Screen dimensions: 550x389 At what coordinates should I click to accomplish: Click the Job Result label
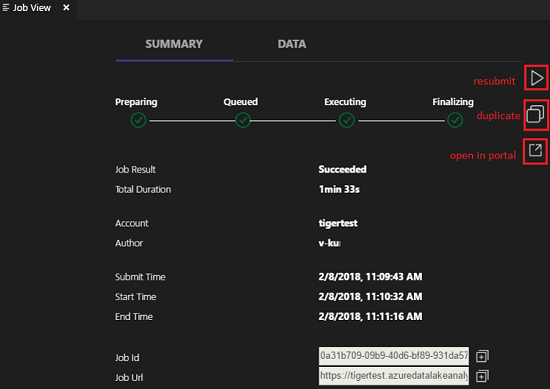[135, 169]
